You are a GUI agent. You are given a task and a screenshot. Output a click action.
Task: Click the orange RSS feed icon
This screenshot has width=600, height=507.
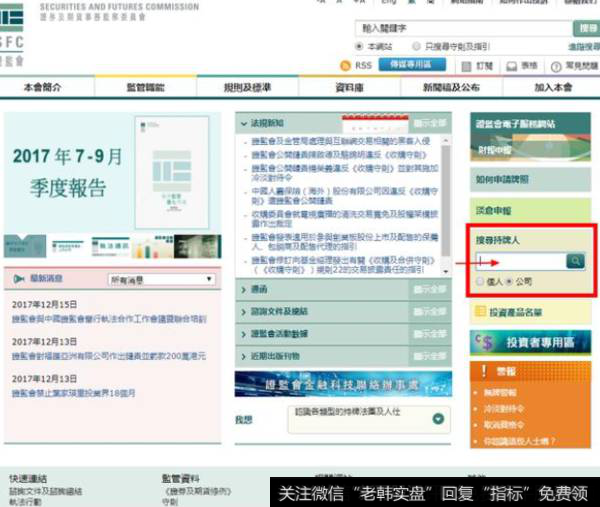coord(345,66)
